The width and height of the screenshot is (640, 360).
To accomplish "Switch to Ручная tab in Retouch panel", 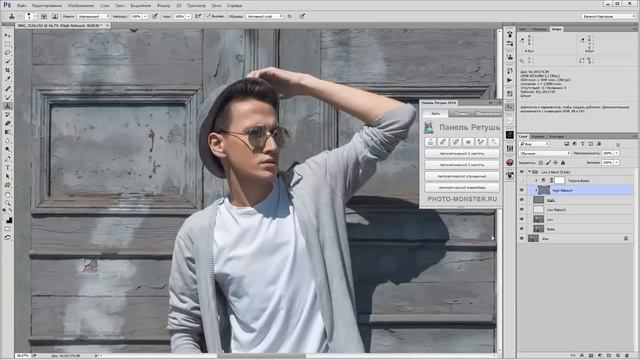I will (462, 113).
